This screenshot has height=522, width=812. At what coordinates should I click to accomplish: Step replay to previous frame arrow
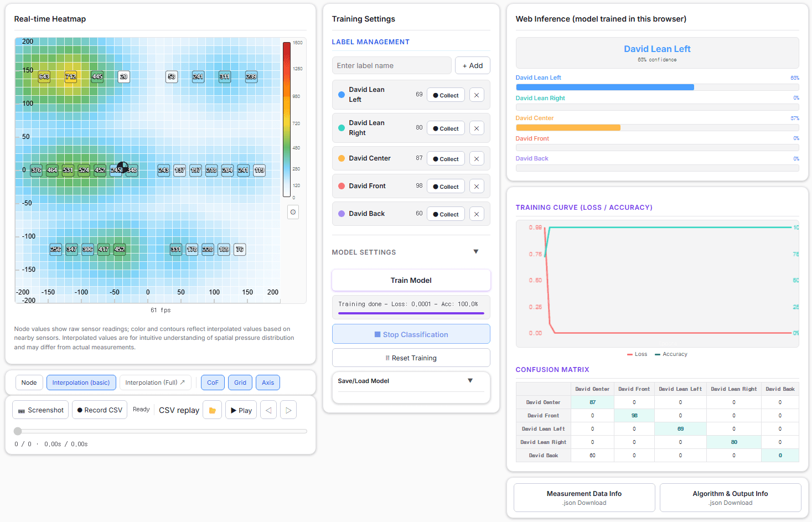pos(268,410)
